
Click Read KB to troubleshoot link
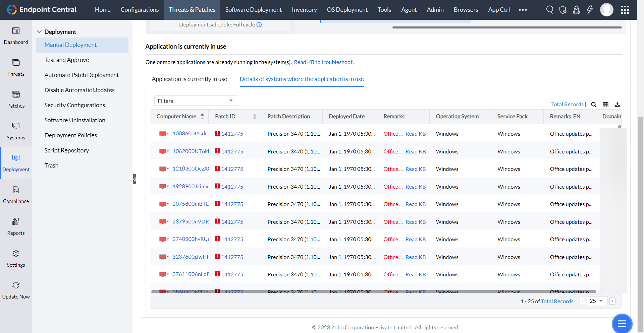[x=323, y=62]
